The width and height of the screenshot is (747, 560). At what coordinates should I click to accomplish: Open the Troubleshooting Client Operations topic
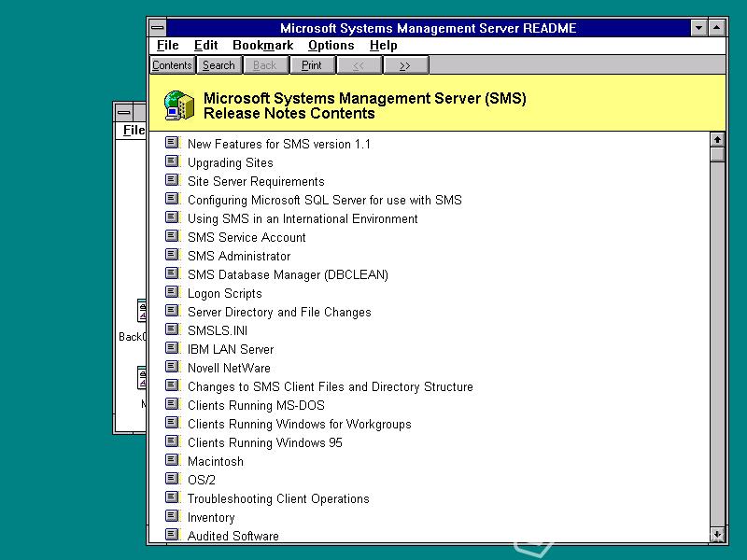pos(278,498)
